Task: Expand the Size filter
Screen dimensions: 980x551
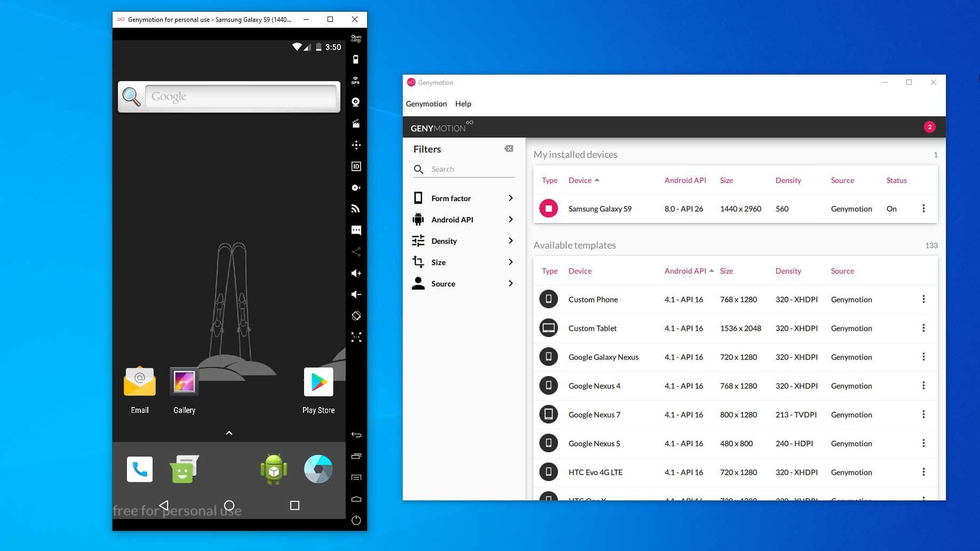Action: click(463, 262)
